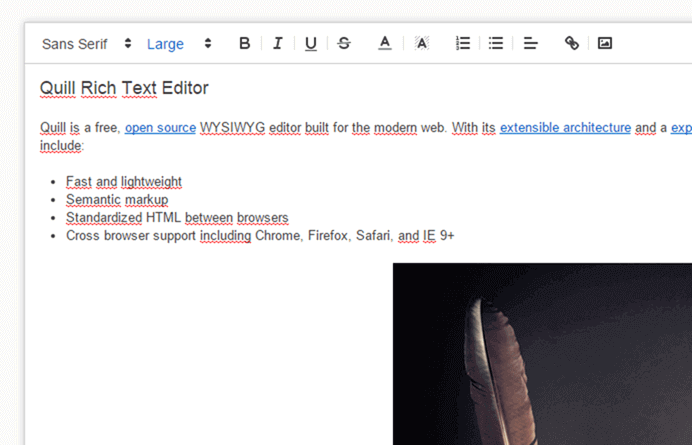Viewport: 692px width, 445px height.
Task: Click the insert image icon
Action: pyautogui.click(x=605, y=43)
